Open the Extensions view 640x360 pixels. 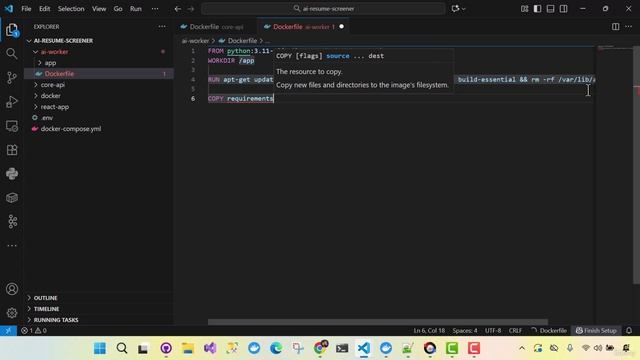coord(12,150)
